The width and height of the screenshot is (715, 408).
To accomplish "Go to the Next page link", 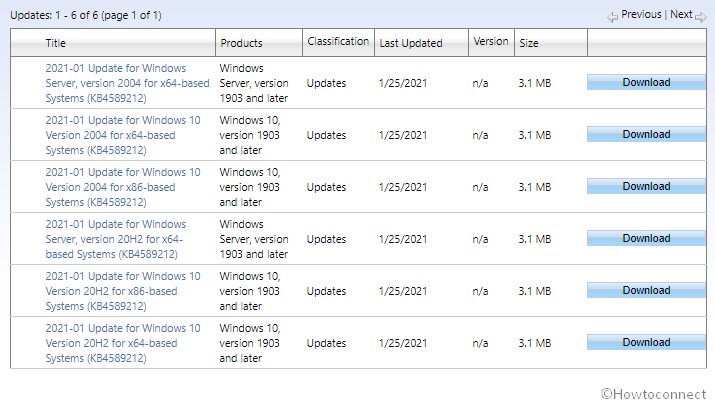I will [681, 15].
